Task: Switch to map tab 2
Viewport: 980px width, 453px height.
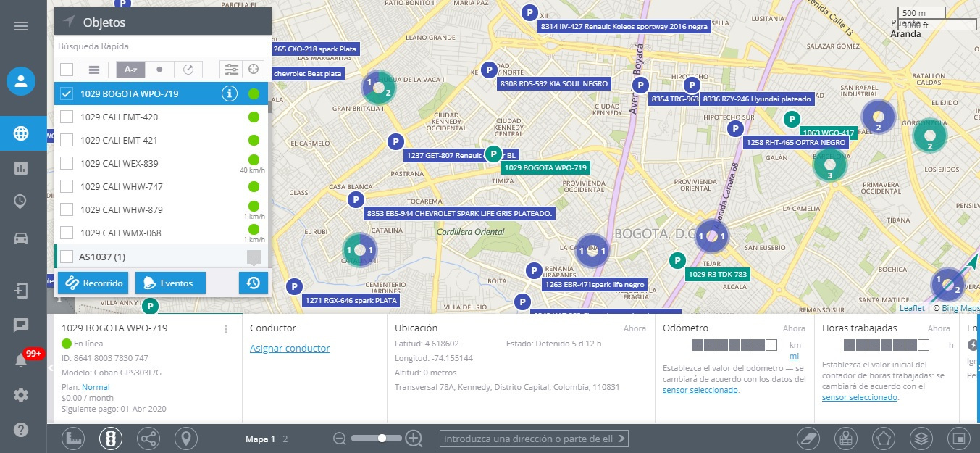Action: [x=285, y=439]
